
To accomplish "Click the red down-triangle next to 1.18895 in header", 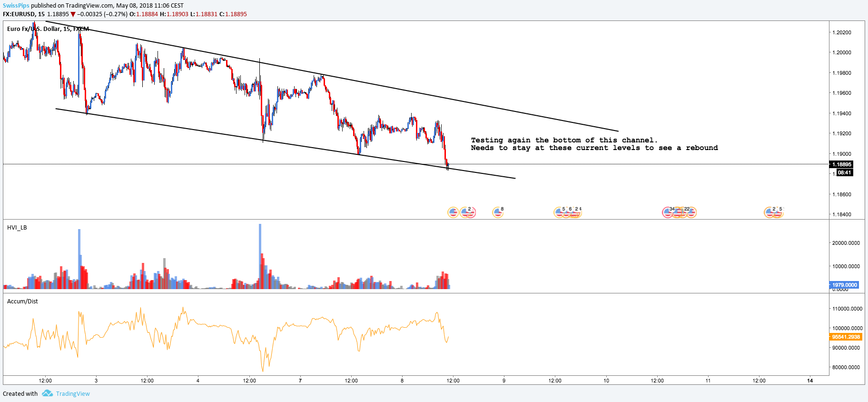I will [73, 14].
